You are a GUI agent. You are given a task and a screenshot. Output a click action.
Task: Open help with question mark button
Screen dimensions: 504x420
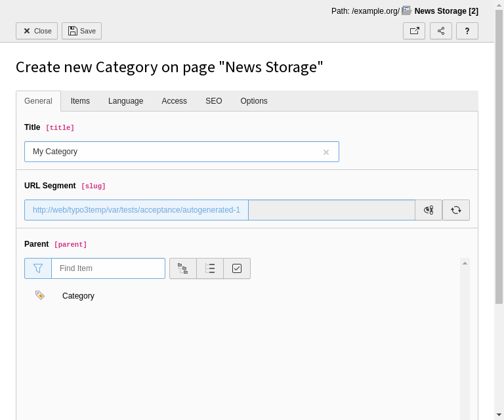[467, 31]
